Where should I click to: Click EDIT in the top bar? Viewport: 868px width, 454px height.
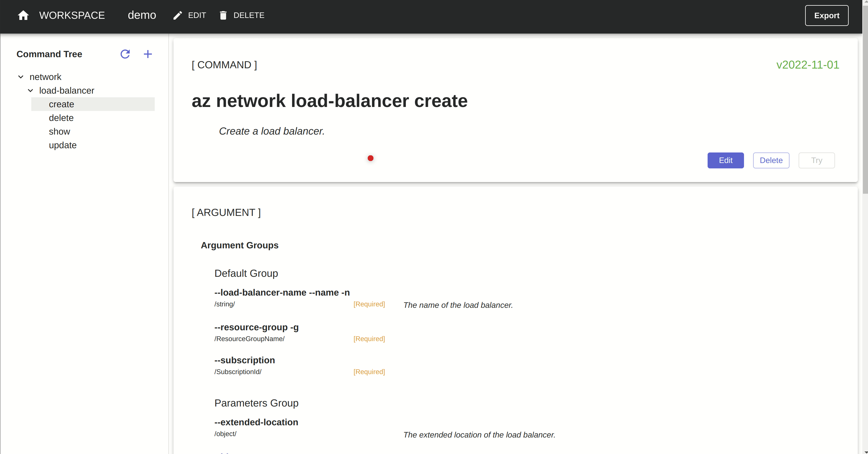(197, 16)
